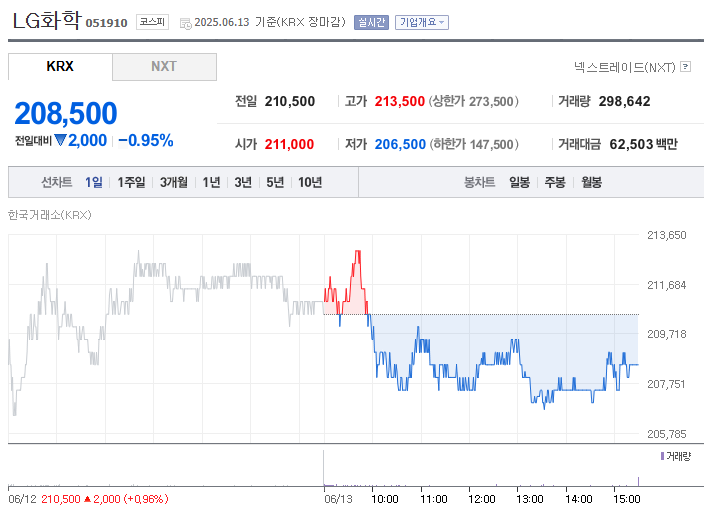Screen dimensions: 704x522
Task: Click the 하한가 147,500 text
Action: (474, 145)
